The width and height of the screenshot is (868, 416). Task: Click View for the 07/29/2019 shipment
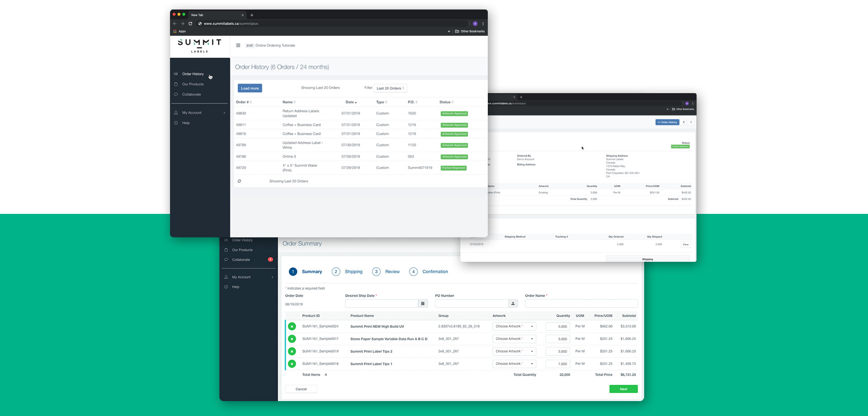tap(686, 245)
